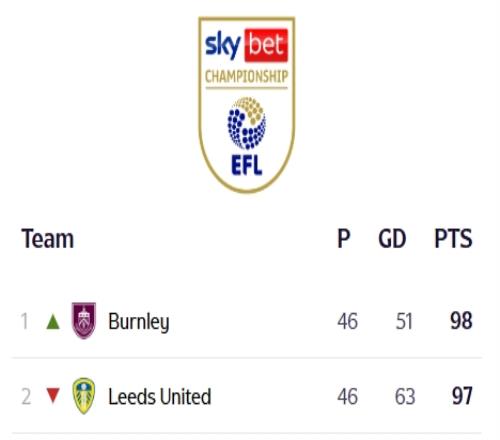Click position number 2 in table
The height and width of the screenshot is (440, 500).
pos(26,396)
